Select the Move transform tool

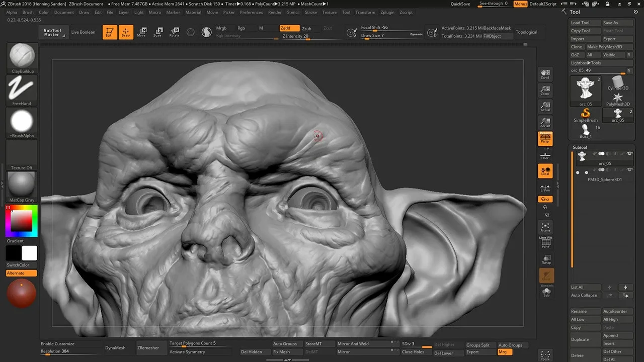click(x=142, y=32)
